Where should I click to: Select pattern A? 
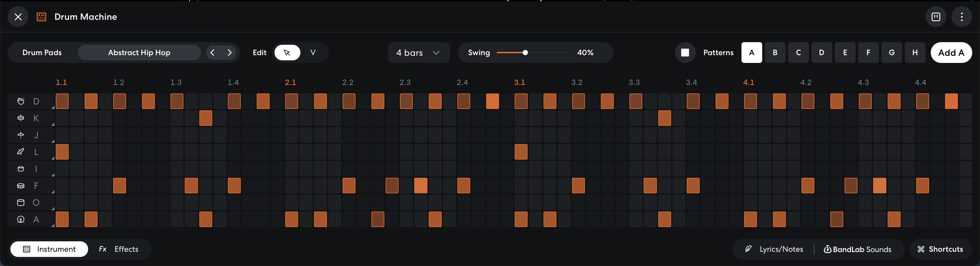click(751, 53)
